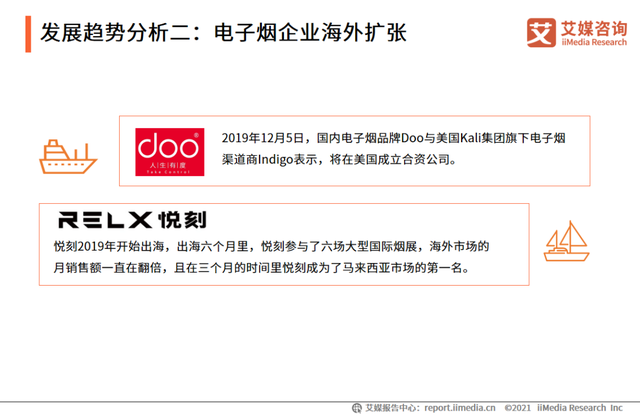Click the globe icon in the footer
Image resolution: width=640 pixels, height=416 pixels.
[357, 407]
